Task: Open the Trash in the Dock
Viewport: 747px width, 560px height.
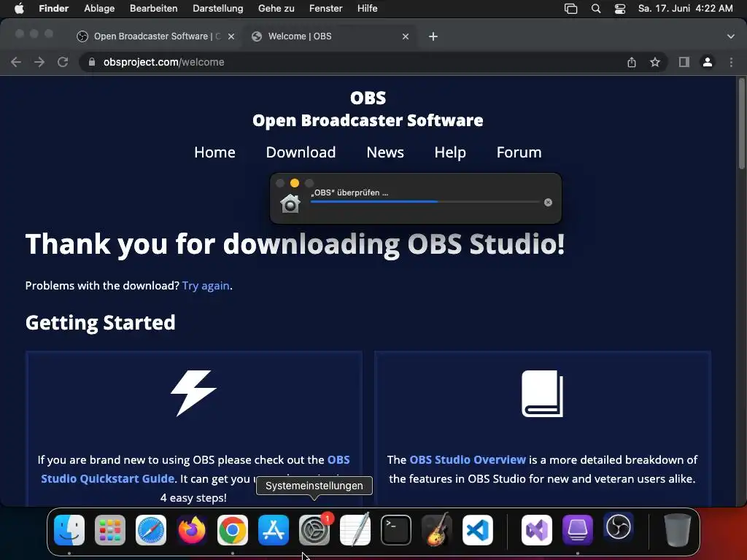Action: [x=678, y=530]
